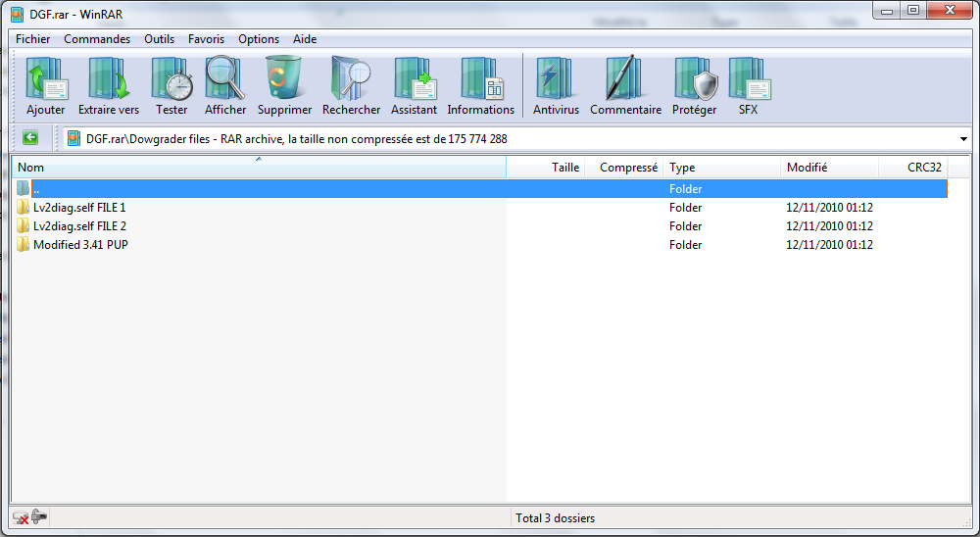Go up one level with green arrow

pos(30,138)
